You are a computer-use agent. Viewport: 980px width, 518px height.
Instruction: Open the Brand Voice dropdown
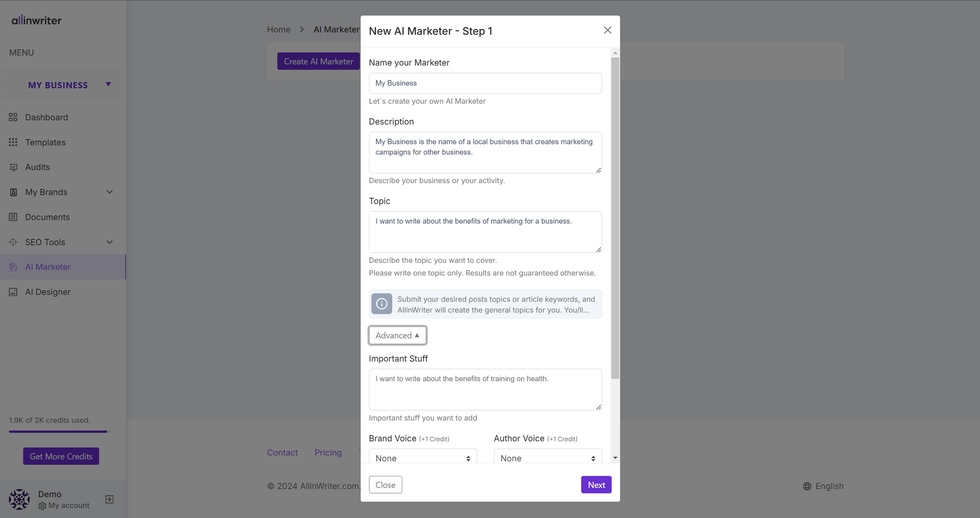coord(422,458)
